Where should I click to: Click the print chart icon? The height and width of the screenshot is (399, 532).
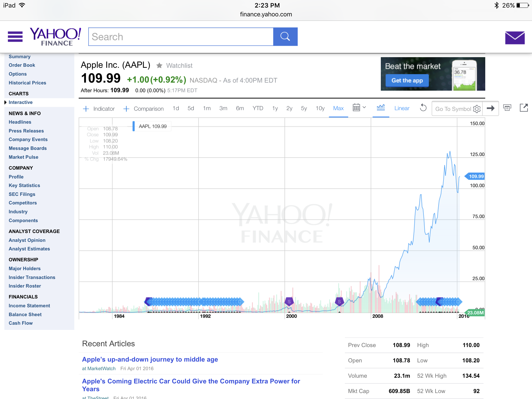pos(507,108)
